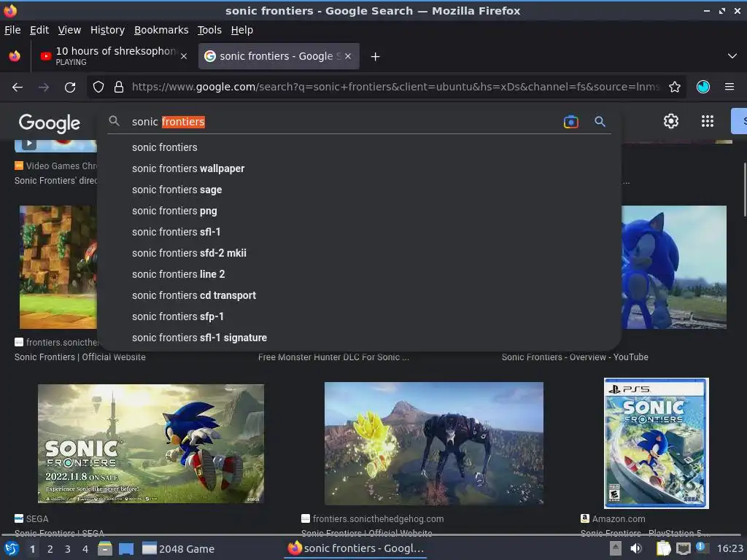Click the sonic frontiers Firefox taskbar entry

coord(355,548)
